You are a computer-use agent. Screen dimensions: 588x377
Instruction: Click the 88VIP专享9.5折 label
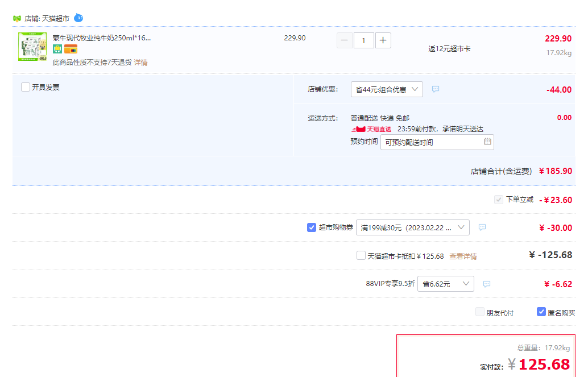click(x=390, y=284)
